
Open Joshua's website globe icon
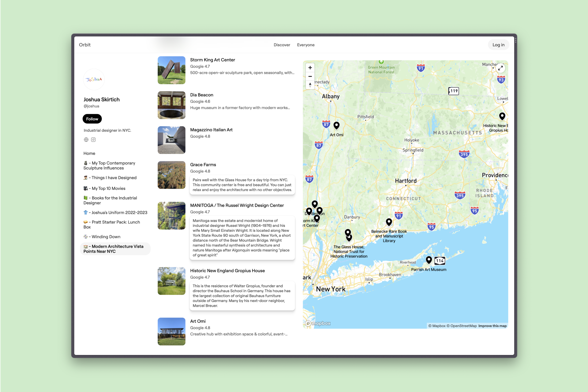click(x=86, y=140)
